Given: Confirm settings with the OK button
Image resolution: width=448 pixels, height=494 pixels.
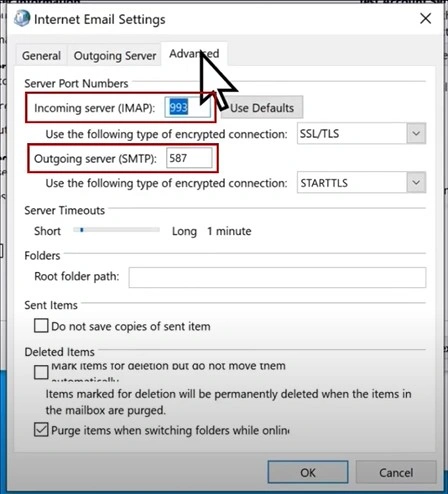Looking at the screenshot, I should [x=308, y=472].
